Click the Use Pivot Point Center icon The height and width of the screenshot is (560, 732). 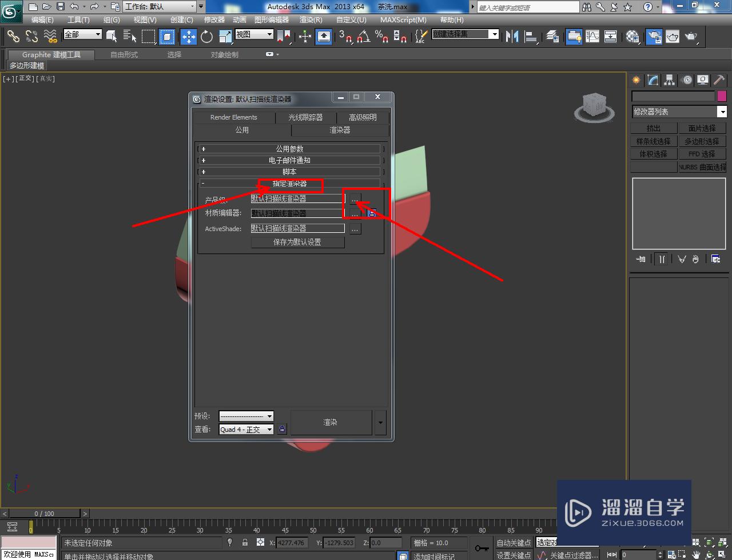click(x=284, y=37)
